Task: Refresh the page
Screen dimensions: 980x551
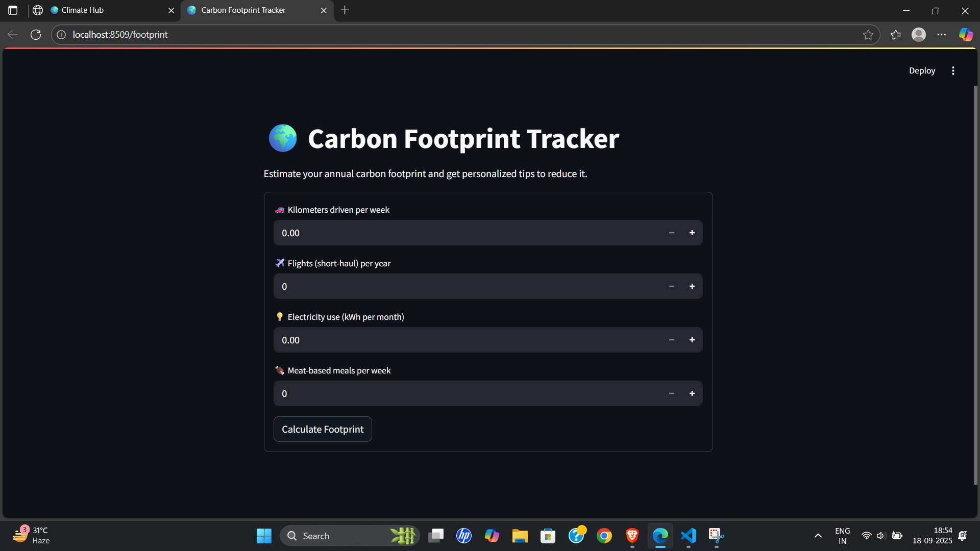Action: [36, 35]
